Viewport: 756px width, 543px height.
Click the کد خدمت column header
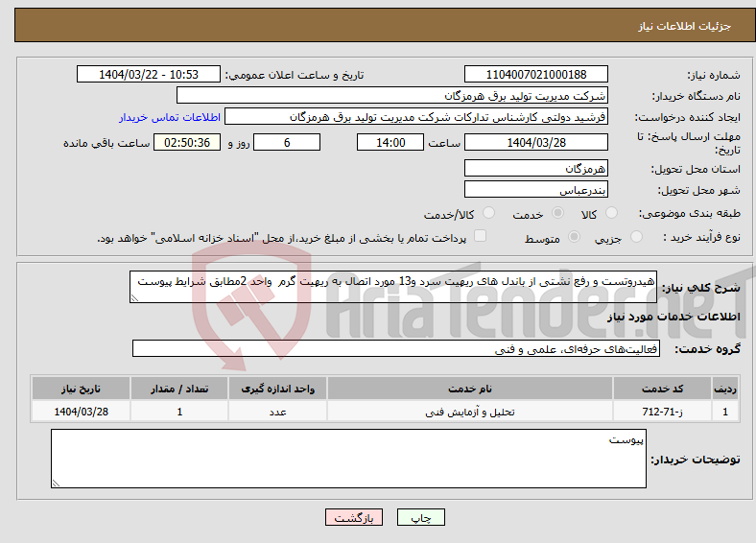click(x=663, y=389)
